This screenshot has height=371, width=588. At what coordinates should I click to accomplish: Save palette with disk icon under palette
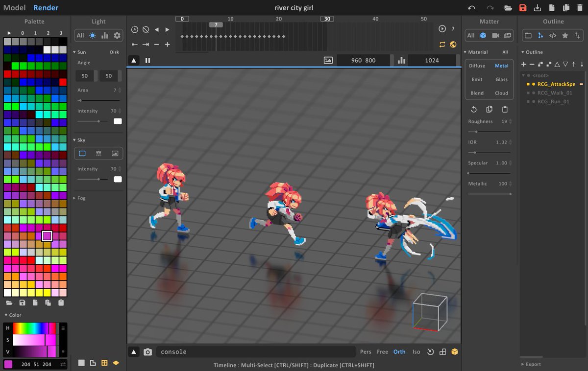(x=22, y=303)
